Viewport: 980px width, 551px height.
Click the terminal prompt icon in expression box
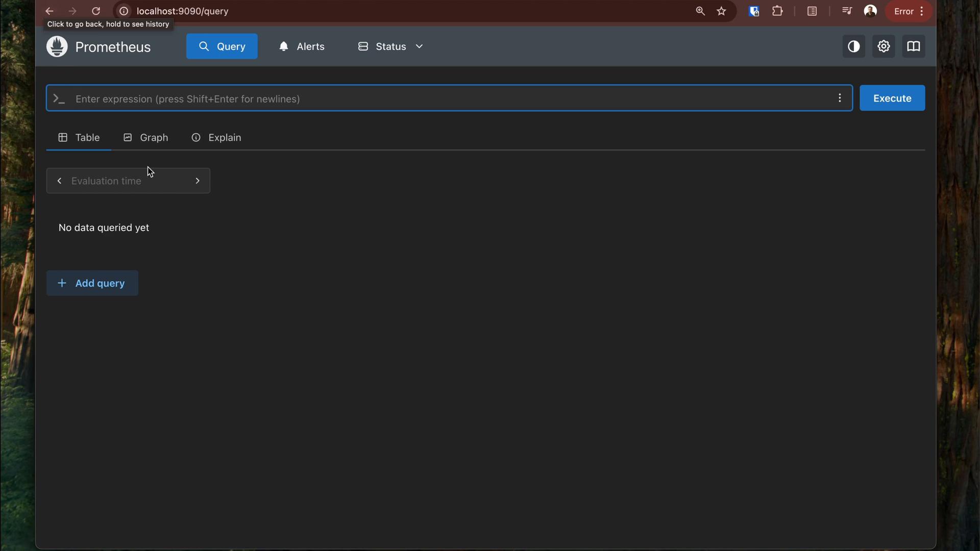(x=59, y=98)
